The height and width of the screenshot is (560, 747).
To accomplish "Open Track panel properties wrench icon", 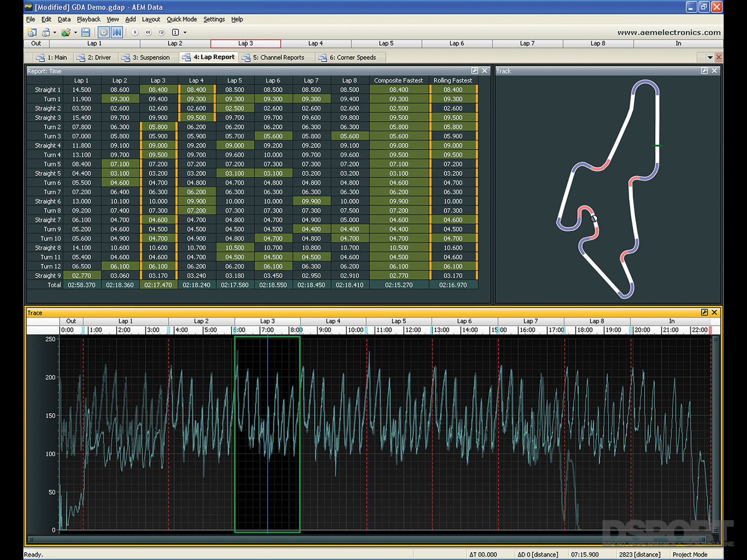I will click(704, 71).
